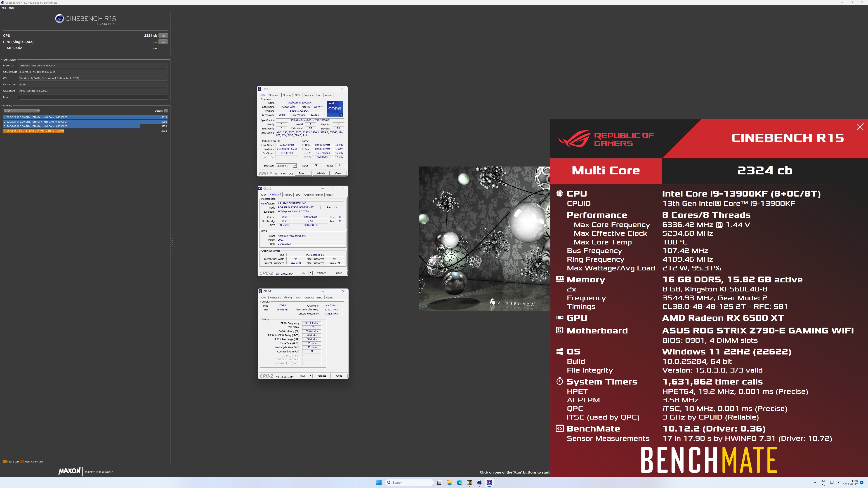Open File Explorer from the taskbar
The width and height of the screenshot is (868, 488).
[449, 483]
